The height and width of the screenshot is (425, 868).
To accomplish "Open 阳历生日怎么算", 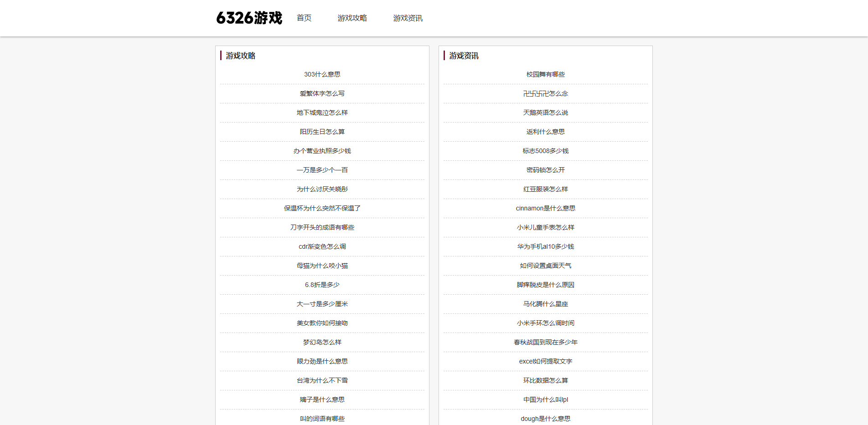I will click(322, 131).
